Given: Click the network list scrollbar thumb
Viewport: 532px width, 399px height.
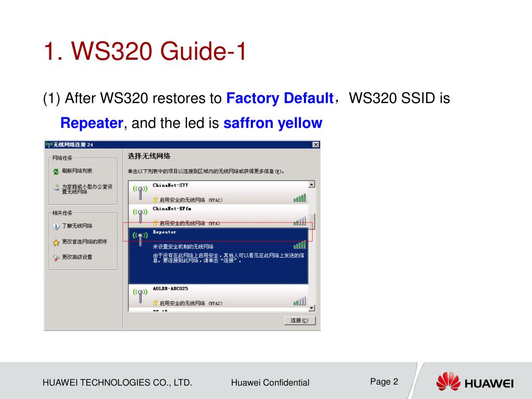Looking at the screenshot, I should [312, 221].
